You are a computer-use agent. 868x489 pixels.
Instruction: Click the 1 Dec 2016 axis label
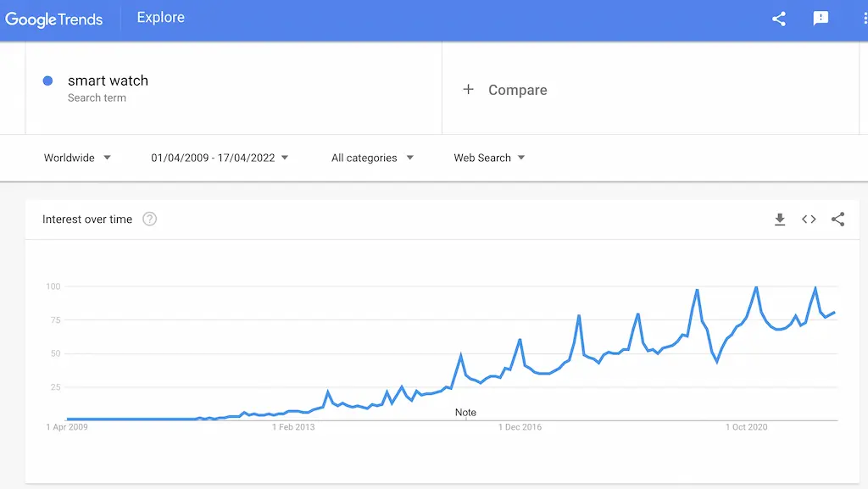pos(520,427)
